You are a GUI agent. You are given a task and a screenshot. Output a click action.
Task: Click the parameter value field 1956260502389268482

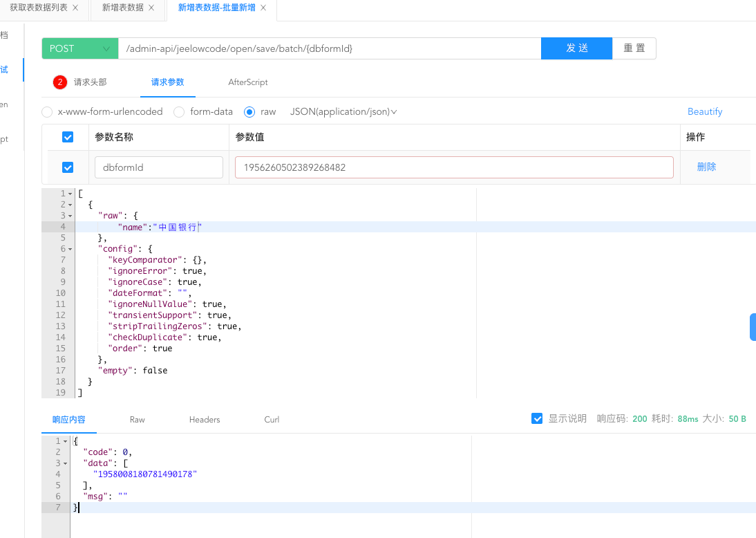click(454, 167)
